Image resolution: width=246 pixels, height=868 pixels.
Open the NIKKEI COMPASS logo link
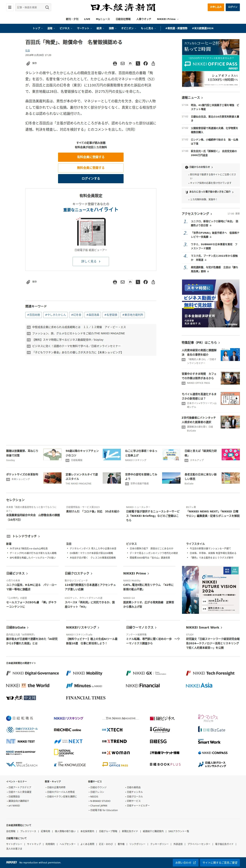coord(213,752)
